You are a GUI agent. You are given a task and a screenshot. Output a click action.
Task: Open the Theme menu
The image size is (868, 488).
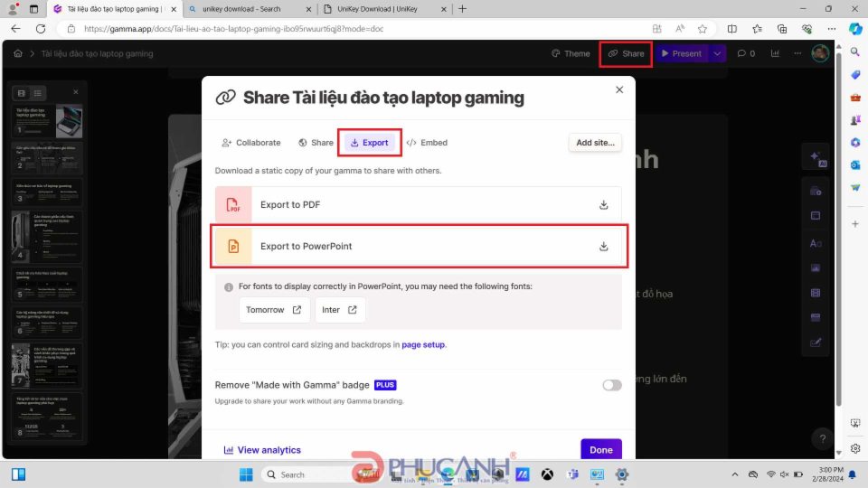click(571, 53)
